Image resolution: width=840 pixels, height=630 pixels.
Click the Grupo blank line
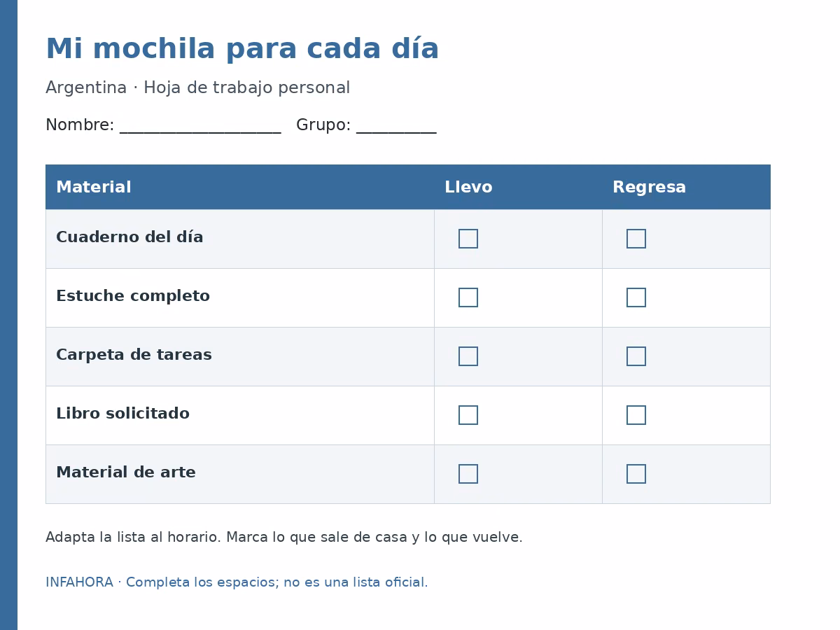[396, 126]
